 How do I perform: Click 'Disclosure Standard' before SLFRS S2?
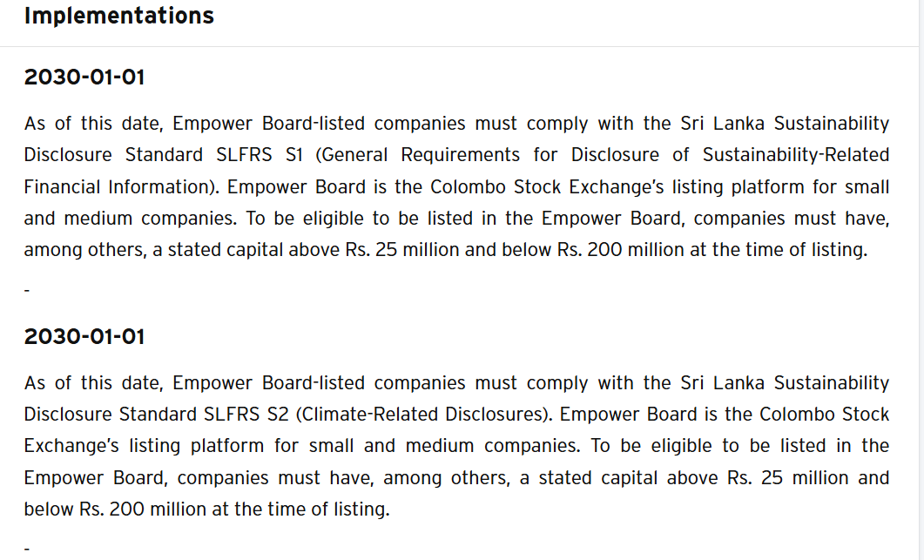[x=111, y=414]
